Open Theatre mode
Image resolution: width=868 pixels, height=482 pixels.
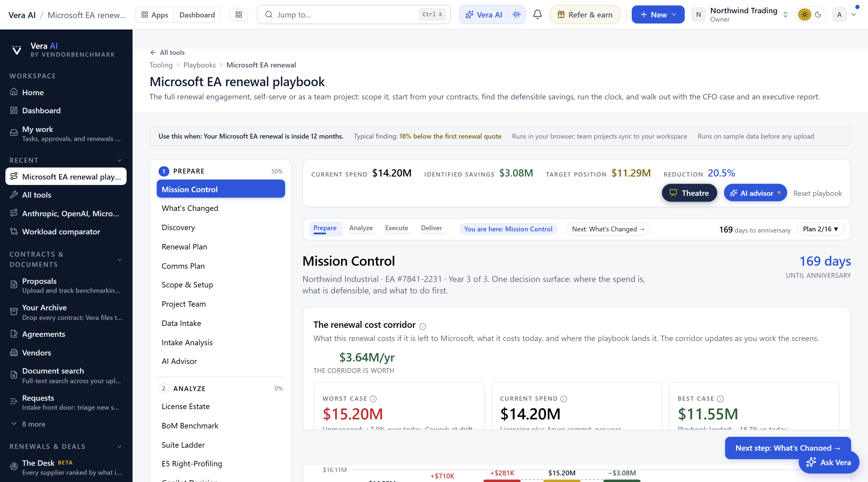click(689, 193)
